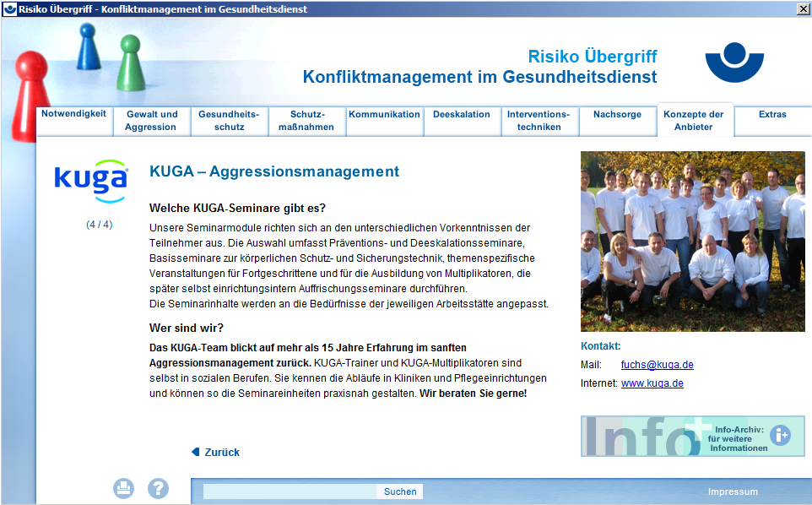
Task: Close the Risiko Übergriff window
Action: click(803, 9)
